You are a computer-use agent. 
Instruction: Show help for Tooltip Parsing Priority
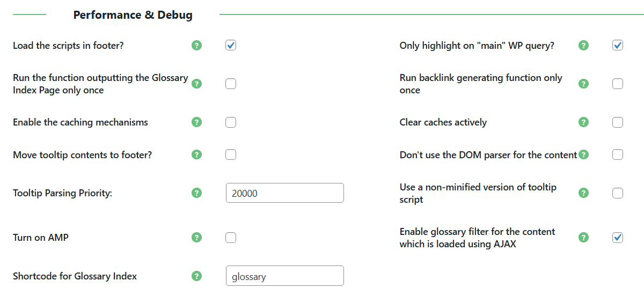point(196,193)
